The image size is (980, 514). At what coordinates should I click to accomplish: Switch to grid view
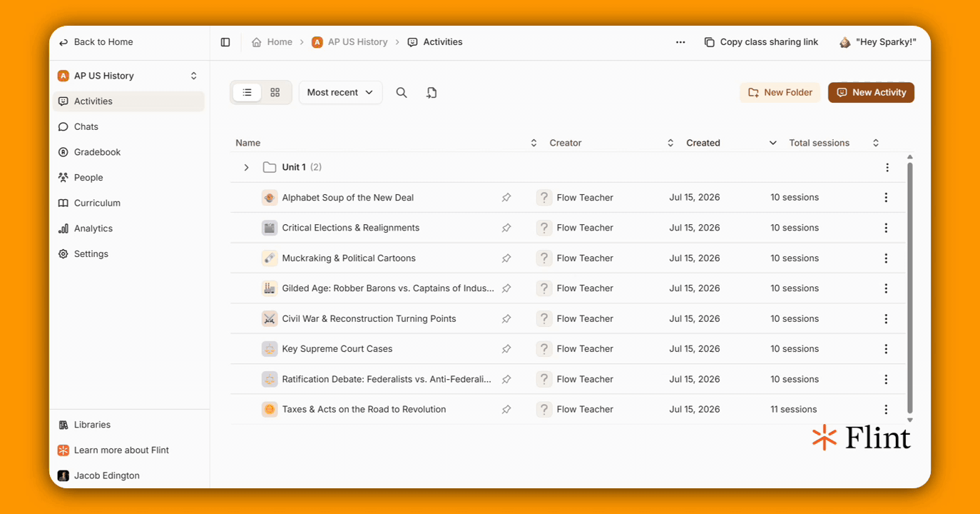tap(275, 93)
